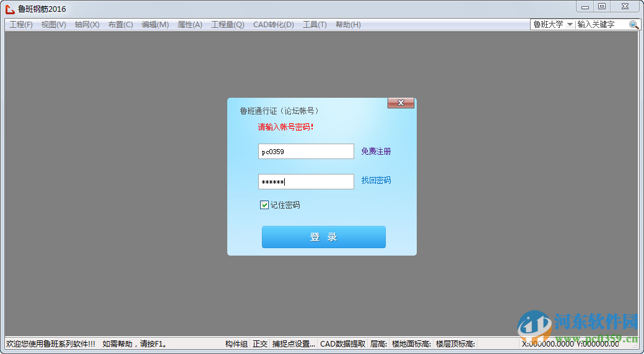Open the 帮助(H) menu
The width and height of the screenshot is (644, 354).
(348, 25)
